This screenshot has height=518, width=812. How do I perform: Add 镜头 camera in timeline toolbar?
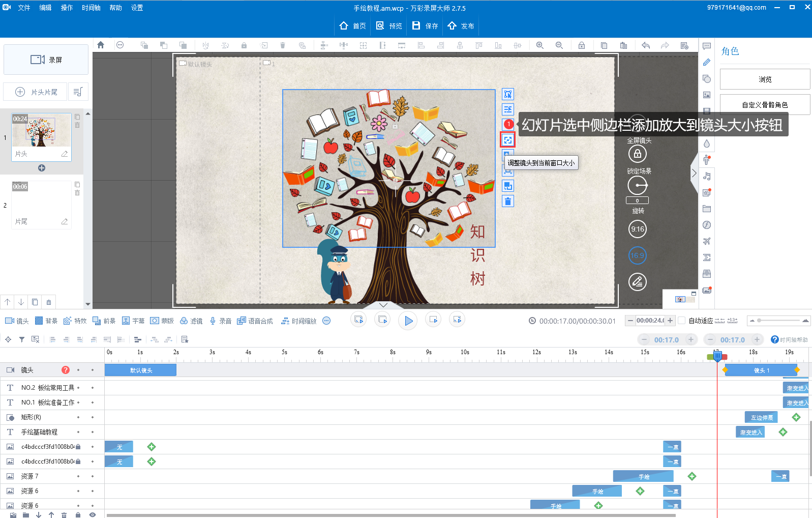tap(17, 321)
